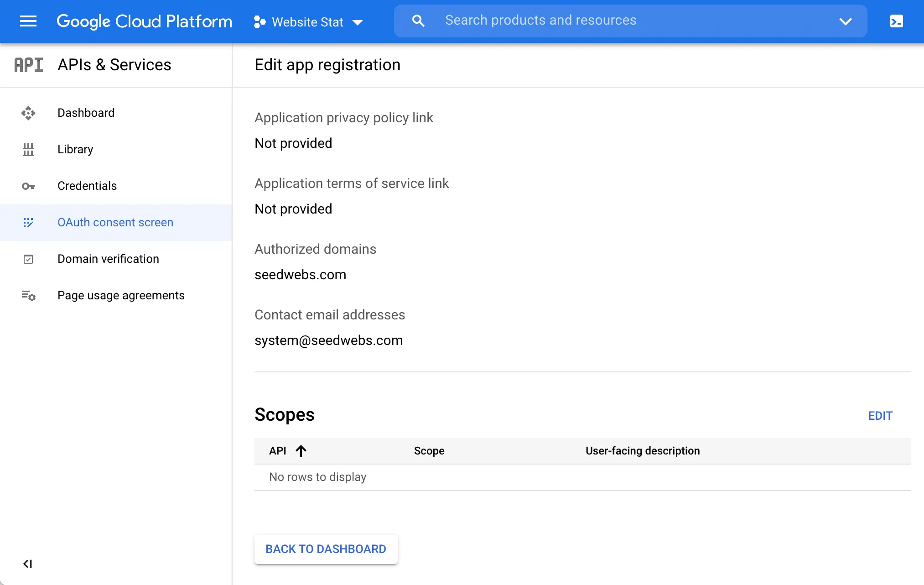Open the Credentials sidebar page
This screenshot has height=585, width=924.
(87, 186)
